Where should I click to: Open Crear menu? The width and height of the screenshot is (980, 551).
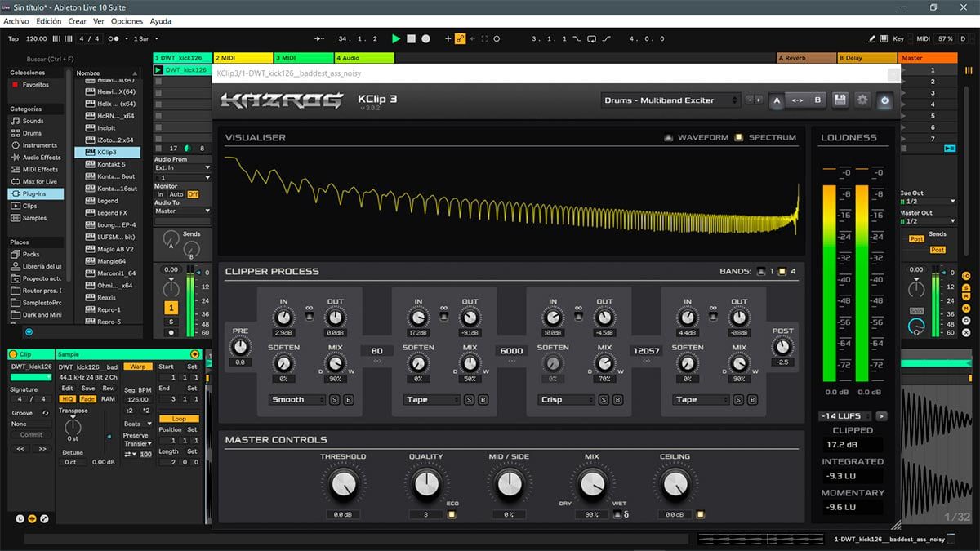pyautogui.click(x=78, y=21)
